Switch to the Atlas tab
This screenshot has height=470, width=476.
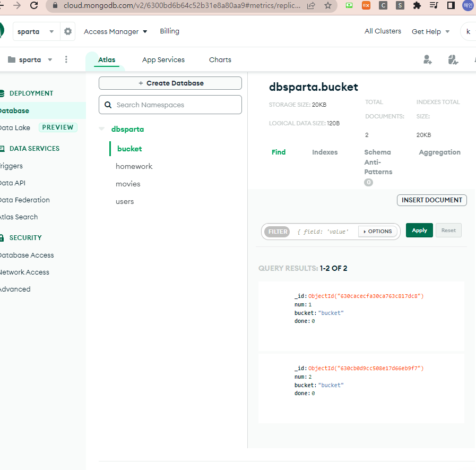[107, 60]
